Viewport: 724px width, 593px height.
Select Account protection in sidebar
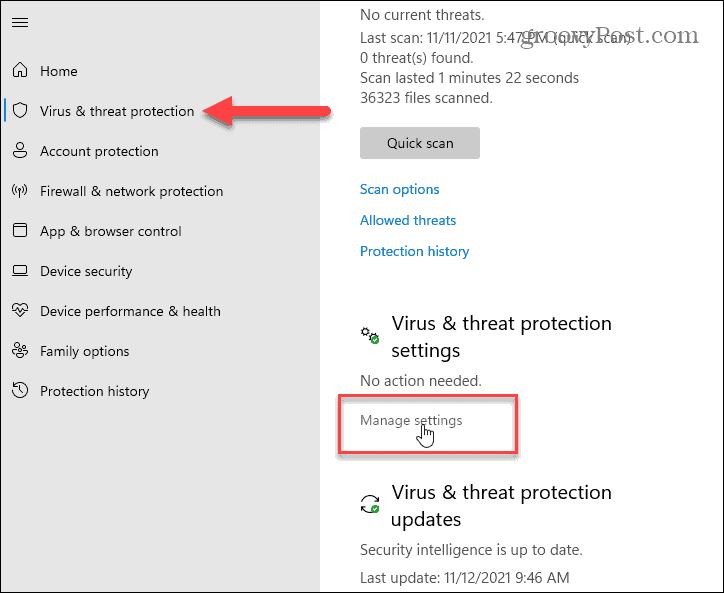pyautogui.click(x=99, y=151)
